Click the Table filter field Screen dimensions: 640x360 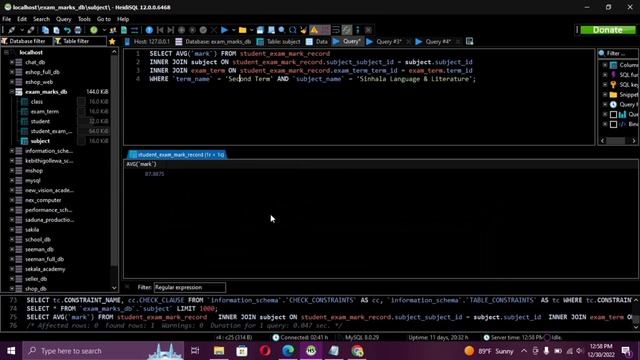(x=80, y=41)
